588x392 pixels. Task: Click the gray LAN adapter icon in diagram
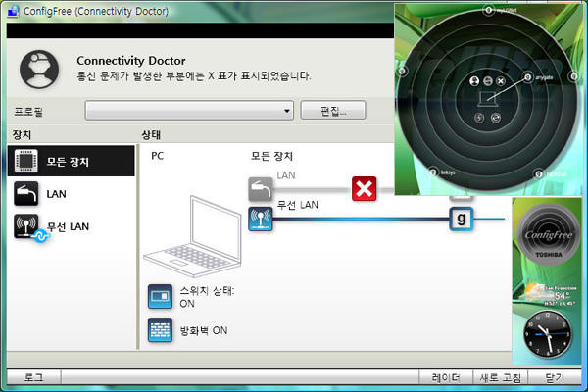point(261,189)
